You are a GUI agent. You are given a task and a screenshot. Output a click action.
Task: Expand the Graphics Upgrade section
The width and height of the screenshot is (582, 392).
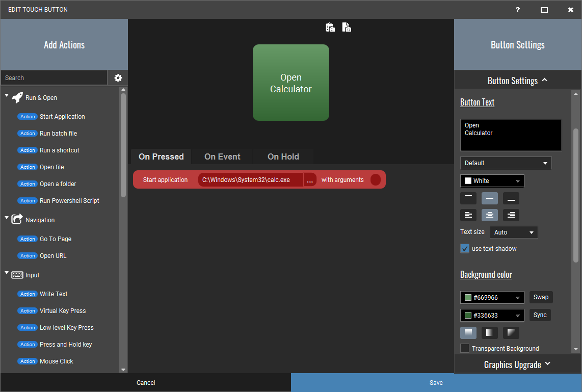tap(517, 364)
